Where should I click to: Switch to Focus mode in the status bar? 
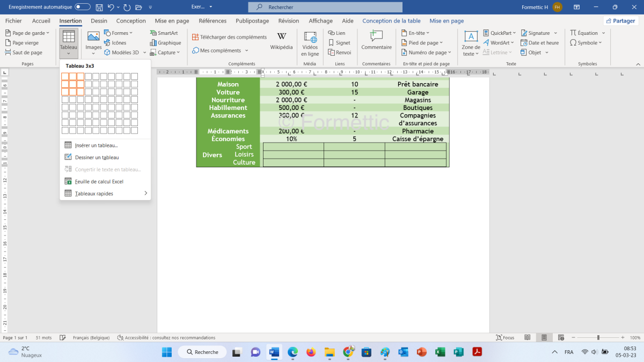[x=505, y=338]
